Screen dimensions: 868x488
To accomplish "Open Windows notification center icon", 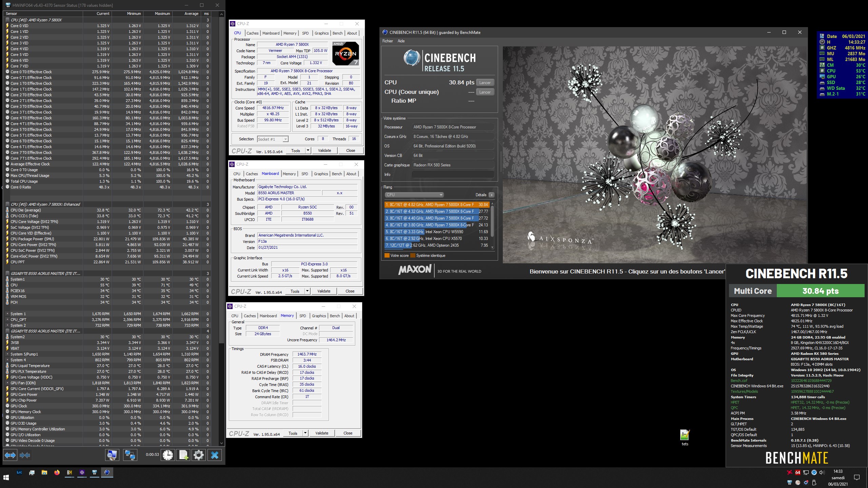I will point(857,478).
